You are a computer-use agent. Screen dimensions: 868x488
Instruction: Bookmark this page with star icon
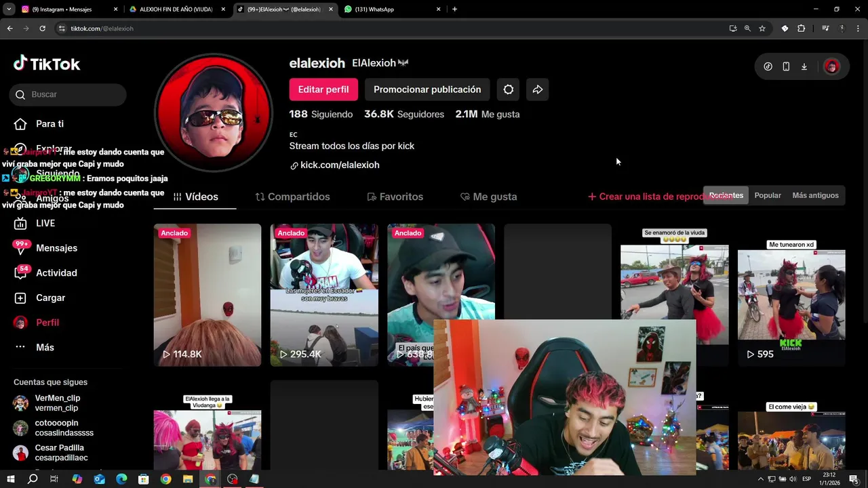(x=762, y=28)
